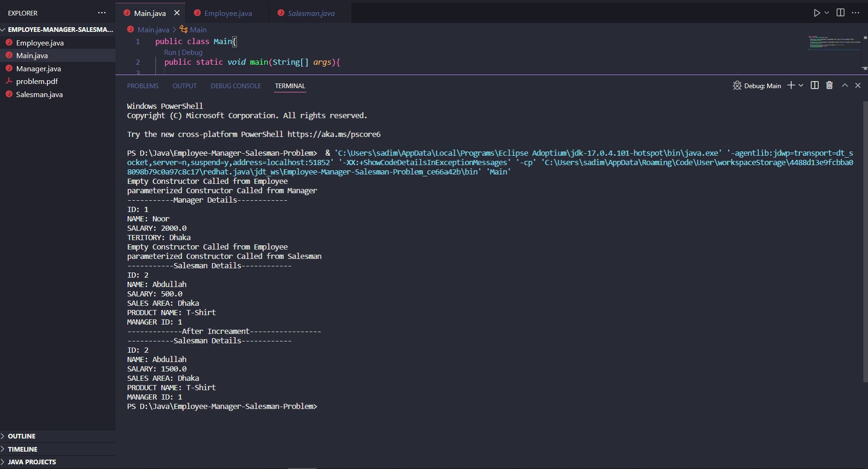Click the terminal prompt at bottom line
The height and width of the screenshot is (469, 868).
222,406
